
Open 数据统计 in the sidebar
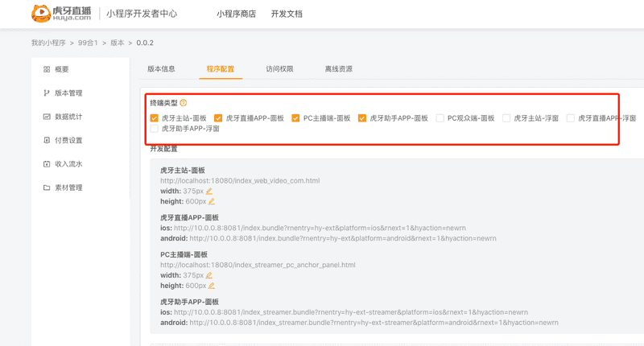point(68,117)
